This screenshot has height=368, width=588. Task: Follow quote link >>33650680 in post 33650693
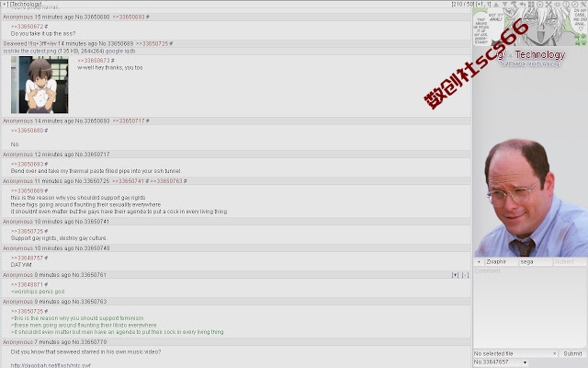pyautogui.click(x=27, y=131)
